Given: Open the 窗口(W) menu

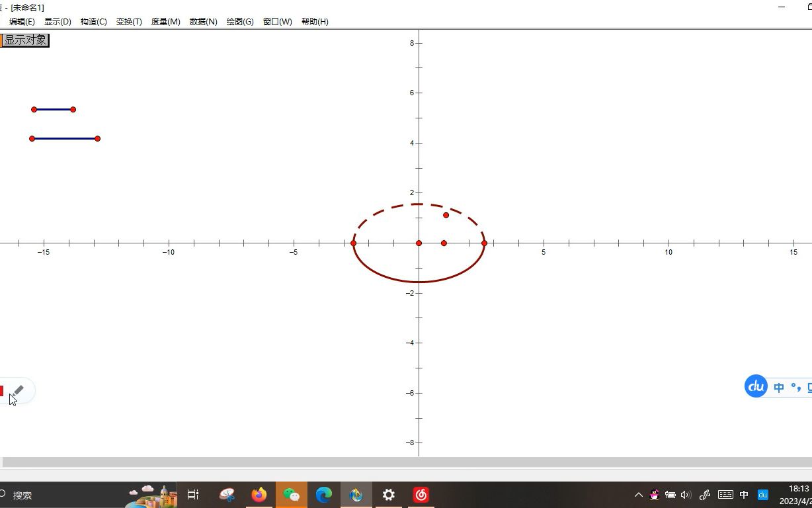Looking at the screenshot, I should [277, 22].
